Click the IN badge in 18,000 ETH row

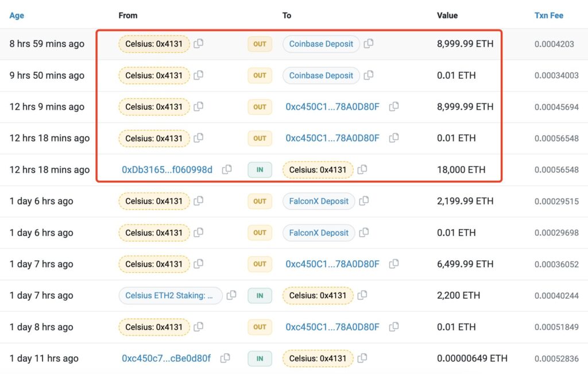[260, 170]
